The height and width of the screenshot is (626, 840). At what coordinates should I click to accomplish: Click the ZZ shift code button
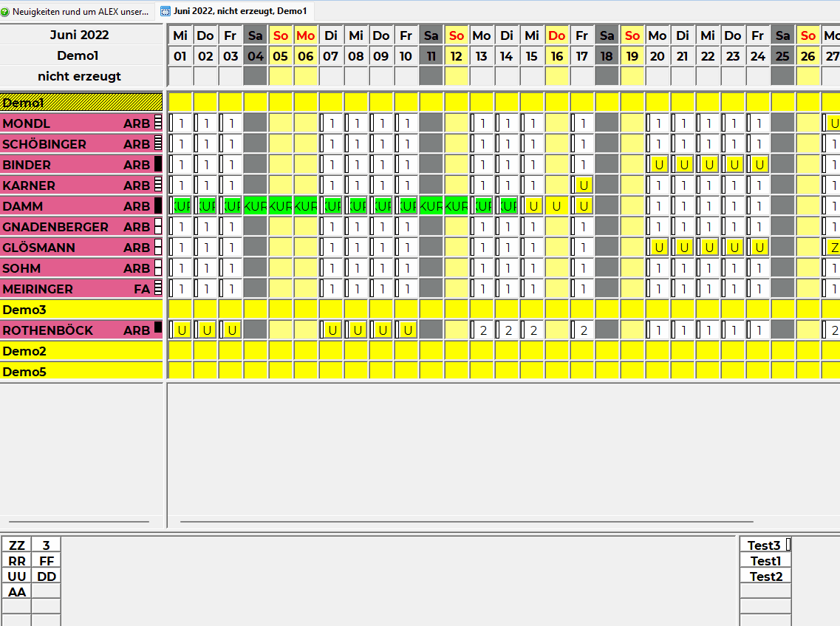tap(17, 545)
